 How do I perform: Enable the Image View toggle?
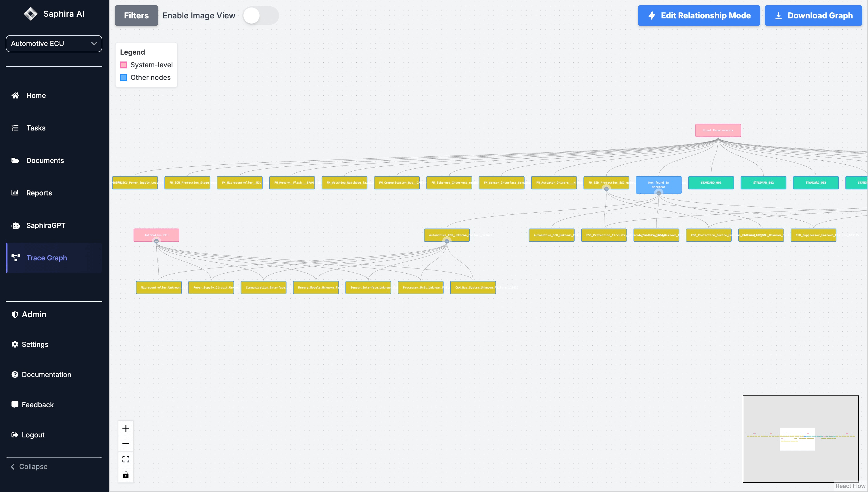click(260, 15)
